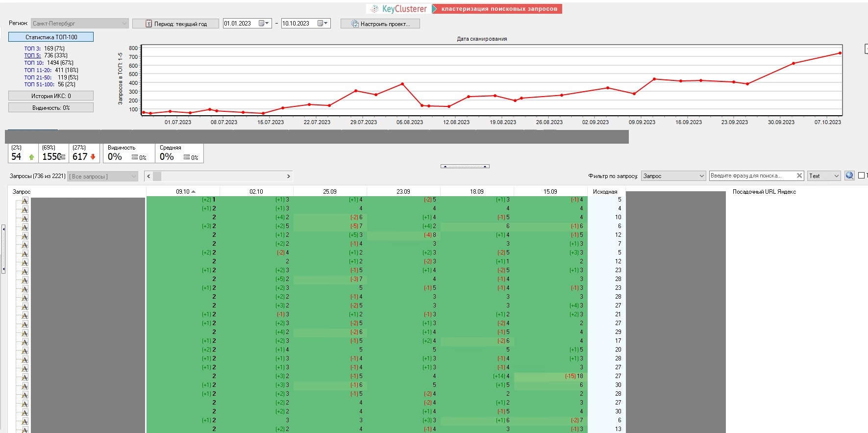
Task: Click the Видимость: 0% button
Action: click(51, 108)
